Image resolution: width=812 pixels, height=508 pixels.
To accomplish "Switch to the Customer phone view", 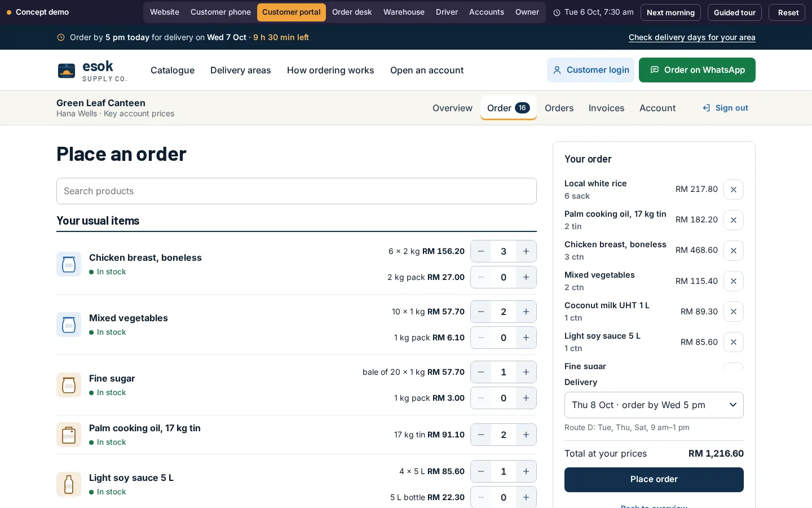I will tap(220, 12).
